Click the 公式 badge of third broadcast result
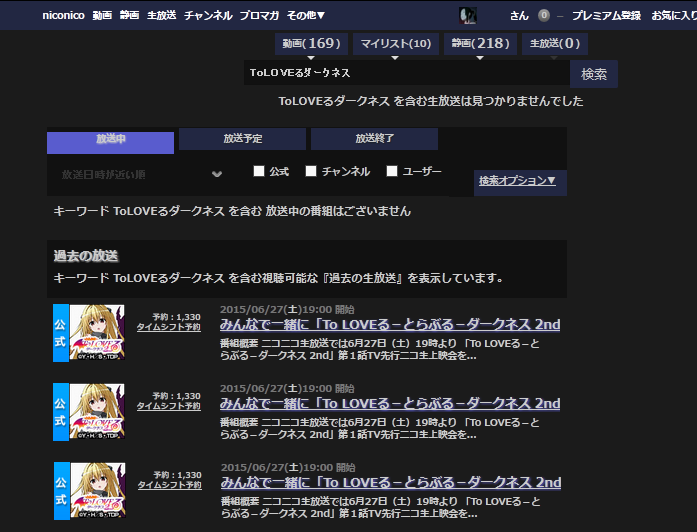The height and width of the screenshot is (532, 697). point(62,491)
